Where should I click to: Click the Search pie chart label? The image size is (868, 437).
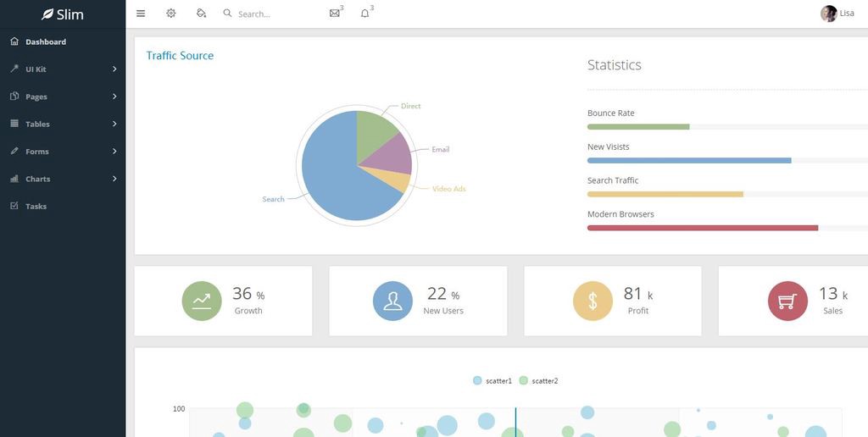[273, 199]
